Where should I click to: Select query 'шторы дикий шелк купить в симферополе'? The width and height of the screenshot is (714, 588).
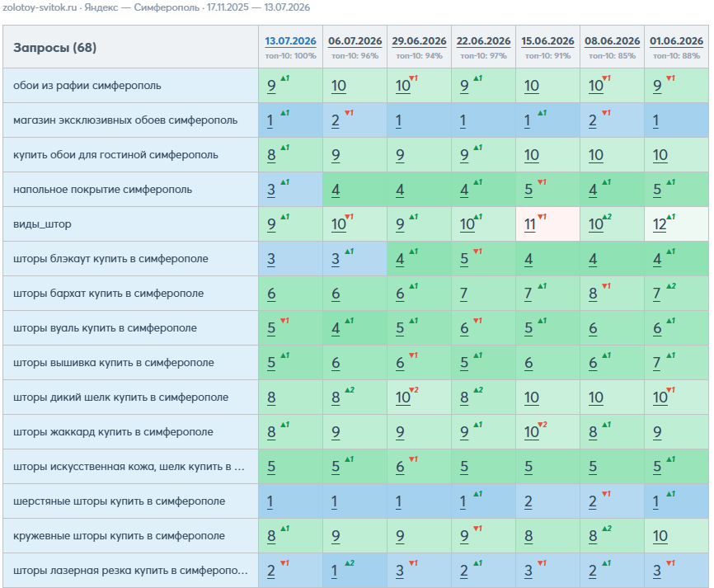pos(120,397)
